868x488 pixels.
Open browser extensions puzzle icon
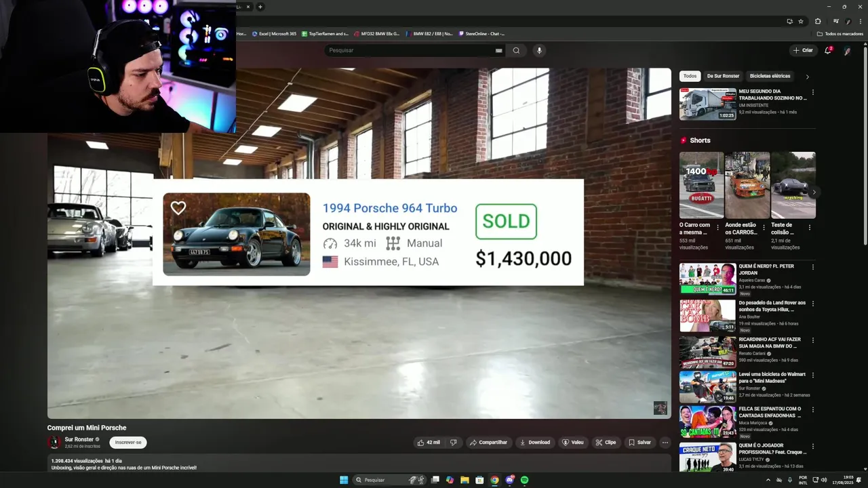coord(818,21)
